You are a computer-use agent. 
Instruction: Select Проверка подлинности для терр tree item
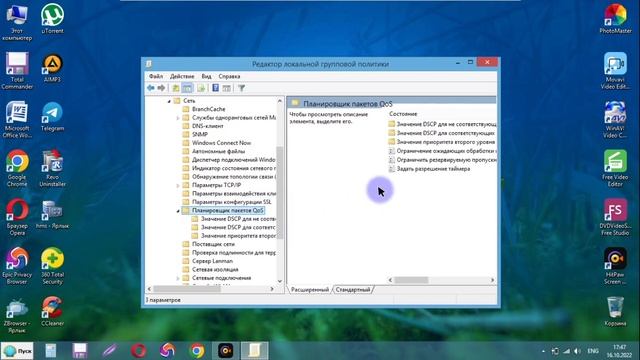tap(233, 253)
